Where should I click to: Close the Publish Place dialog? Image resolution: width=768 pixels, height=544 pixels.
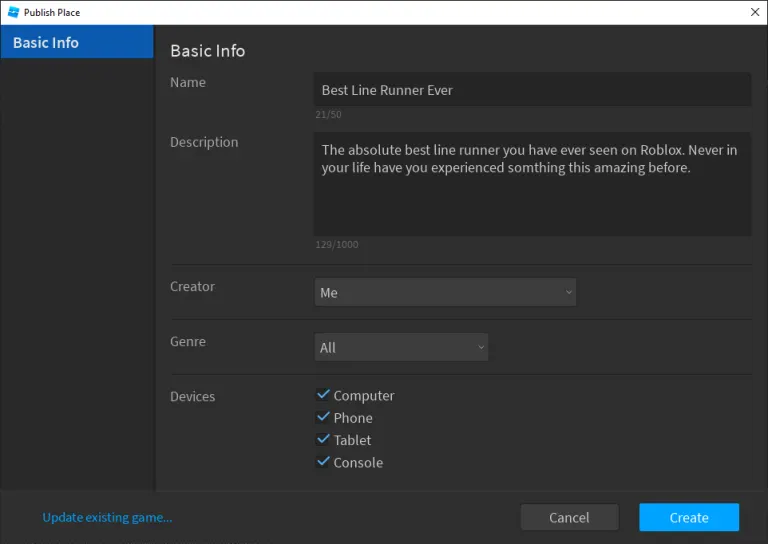point(755,12)
